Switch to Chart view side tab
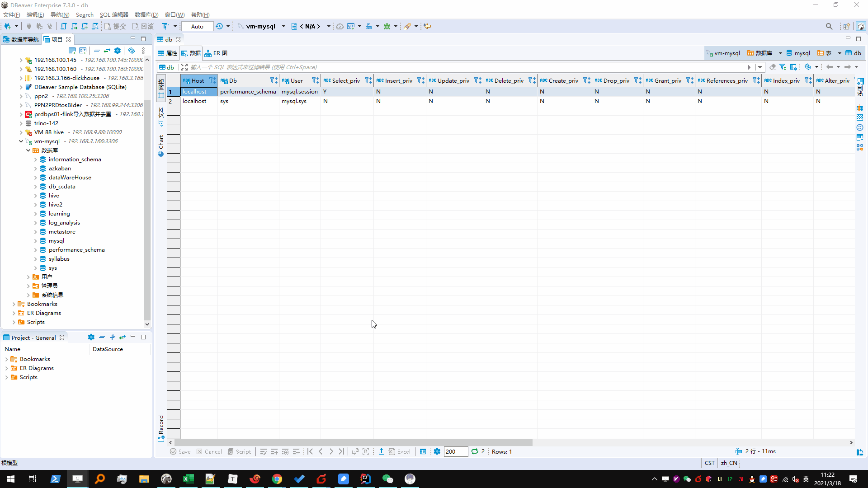Image resolution: width=868 pixels, height=488 pixels. coord(161,145)
